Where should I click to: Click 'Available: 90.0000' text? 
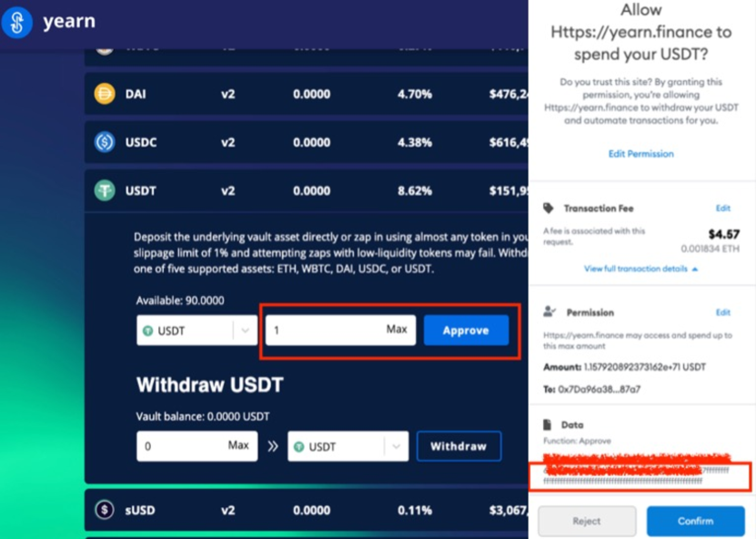[x=180, y=300]
